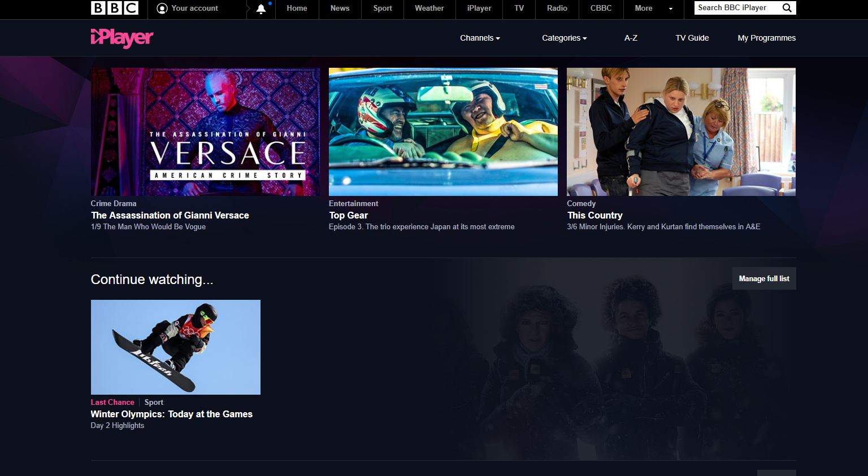Open the News section
The height and width of the screenshot is (476, 868).
coord(340,8)
